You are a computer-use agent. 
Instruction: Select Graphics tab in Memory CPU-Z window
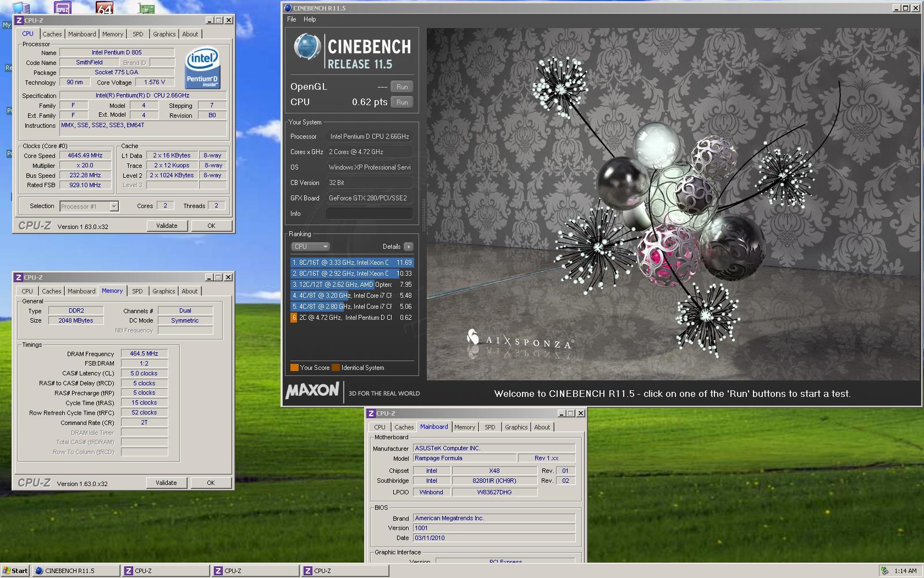164,291
